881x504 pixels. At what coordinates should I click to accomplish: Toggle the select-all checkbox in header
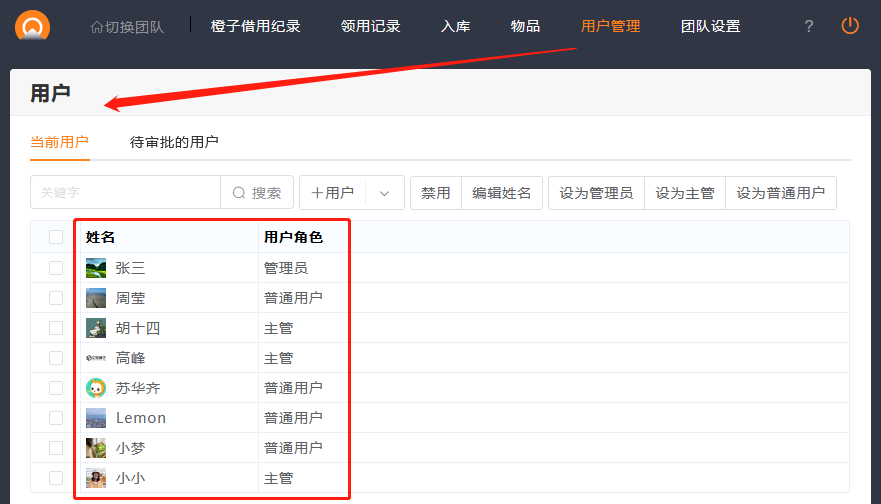tap(56, 237)
